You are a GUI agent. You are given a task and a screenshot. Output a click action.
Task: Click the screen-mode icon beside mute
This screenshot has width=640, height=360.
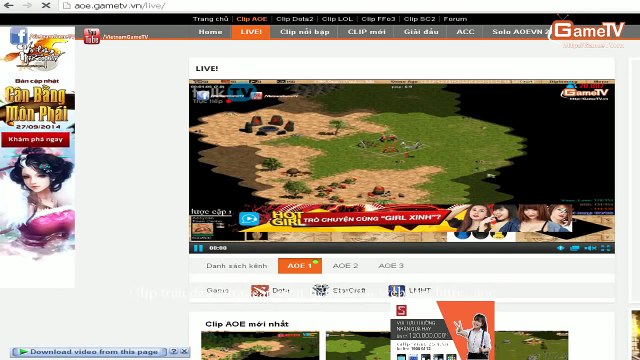click(x=575, y=248)
